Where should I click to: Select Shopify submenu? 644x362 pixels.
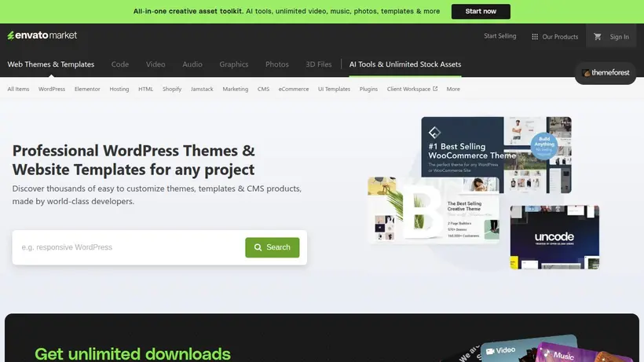click(x=172, y=89)
